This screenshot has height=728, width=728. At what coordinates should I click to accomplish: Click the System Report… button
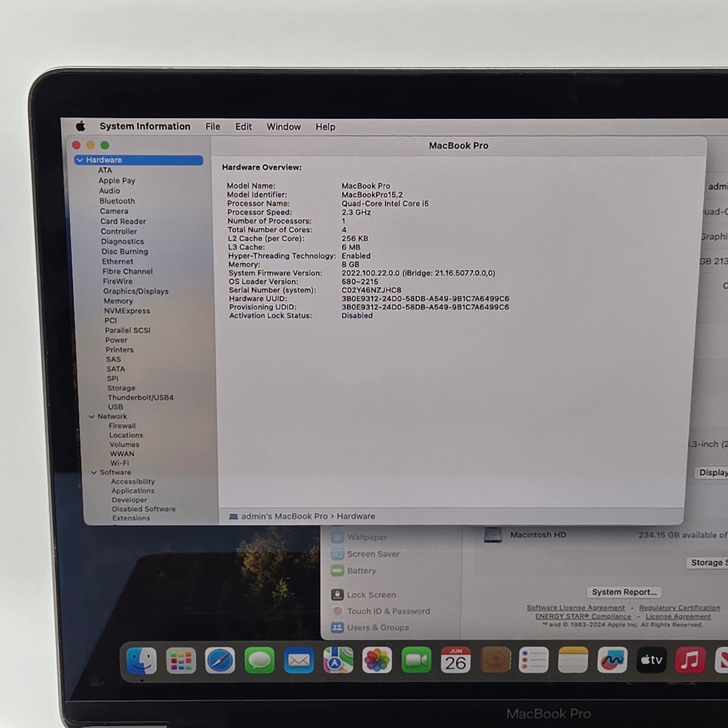pyautogui.click(x=624, y=592)
